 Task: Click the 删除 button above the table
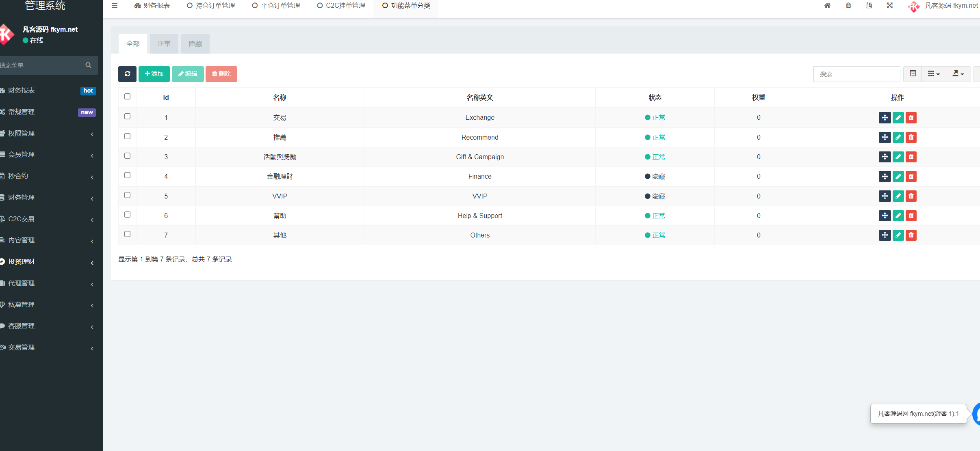pyautogui.click(x=221, y=74)
